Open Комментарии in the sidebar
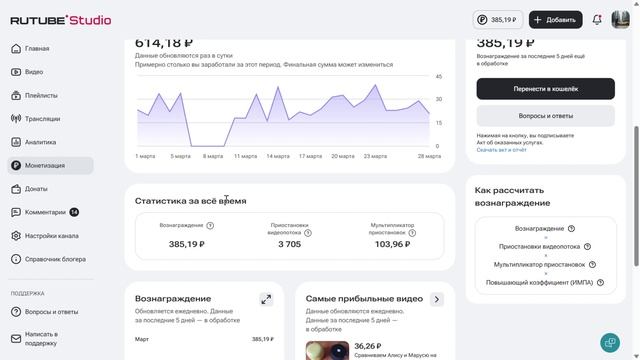 [x=45, y=212]
